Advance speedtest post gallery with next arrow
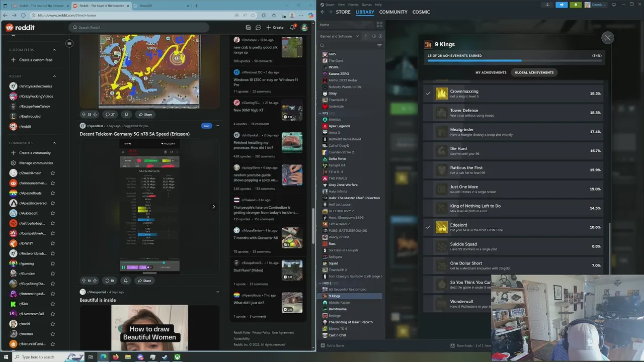The height and width of the screenshot is (362, 644). tap(213, 207)
